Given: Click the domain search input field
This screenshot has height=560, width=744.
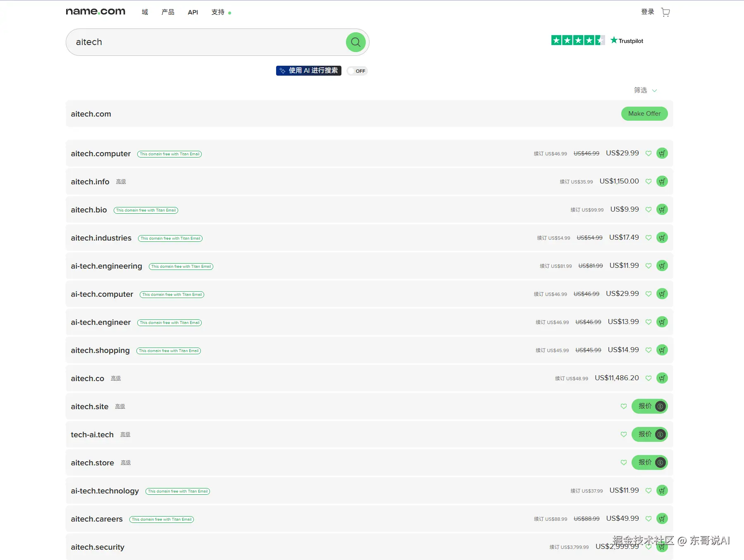Looking at the screenshot, I should coord(207,42).
